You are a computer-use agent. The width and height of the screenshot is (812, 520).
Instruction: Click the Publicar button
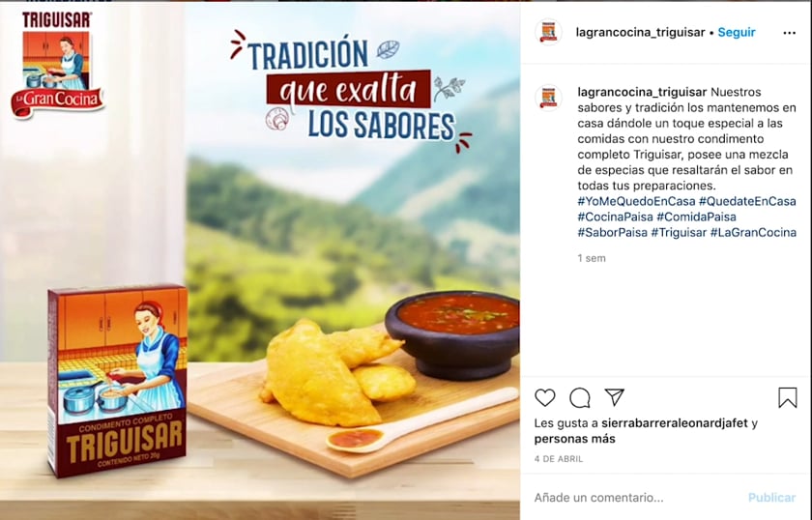[x=771, y=498]
